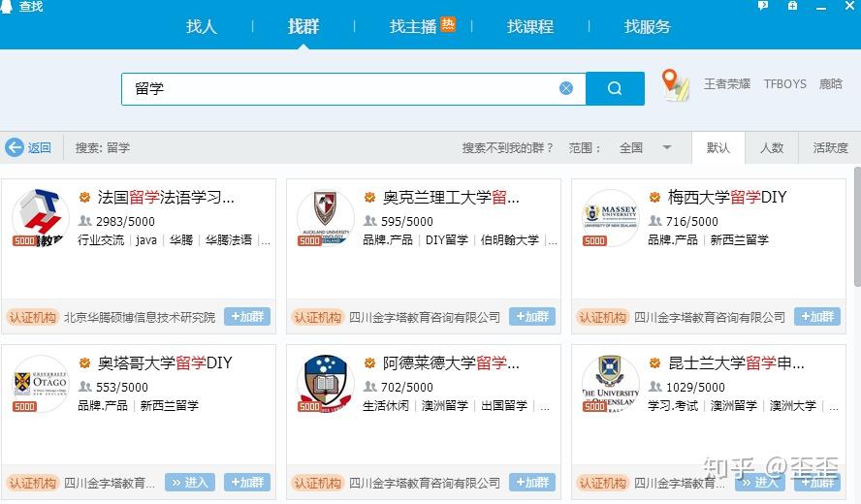Image resolution: width=861 pixels, height=504 pixels.
Task: Open the Massey University group logo
Action: tap(610, 218)
